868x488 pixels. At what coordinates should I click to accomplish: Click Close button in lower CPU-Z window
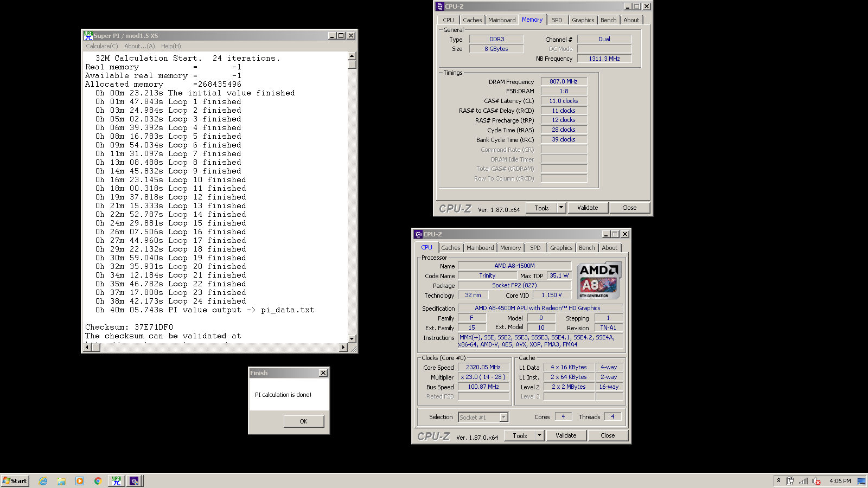pyautogui.click(x=608, y=435)
